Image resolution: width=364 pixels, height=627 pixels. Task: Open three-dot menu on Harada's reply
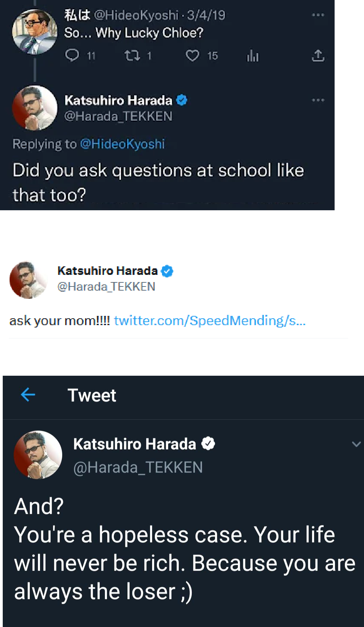[318, 100]
